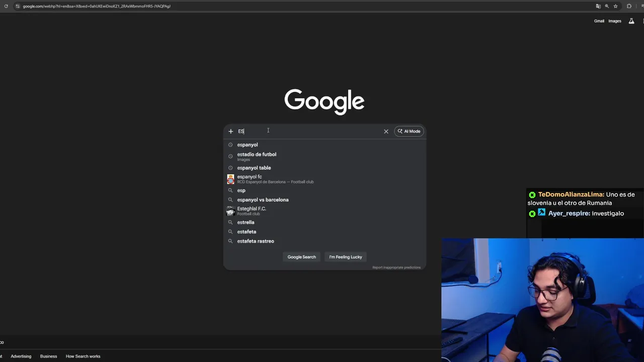Click the zoom magnifier icon in address bar

607,6
